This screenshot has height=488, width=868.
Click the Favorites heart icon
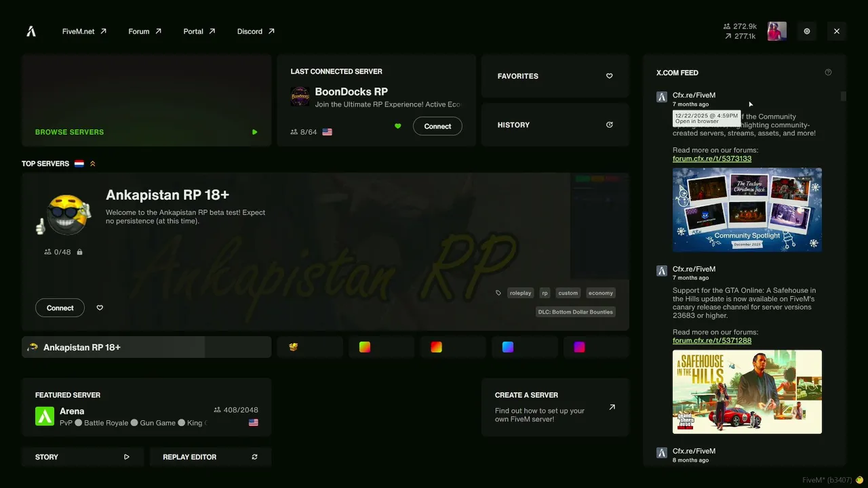[609, 76]
